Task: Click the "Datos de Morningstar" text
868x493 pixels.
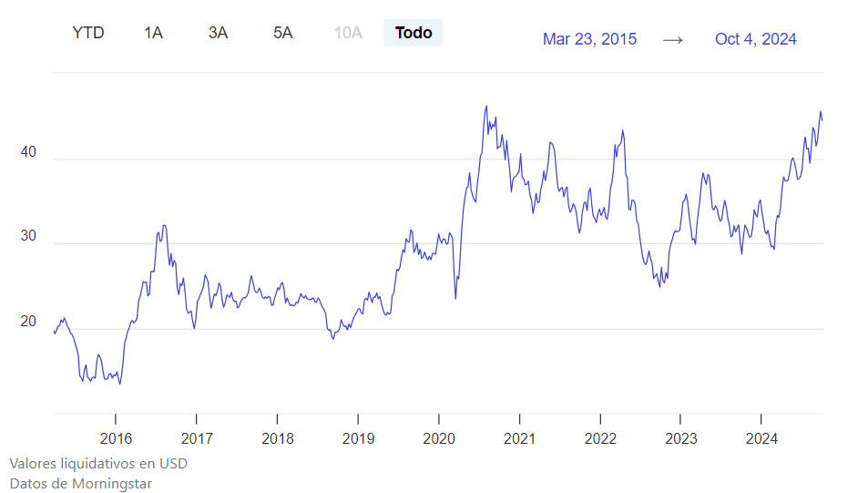Action: [x=81, y=483]
